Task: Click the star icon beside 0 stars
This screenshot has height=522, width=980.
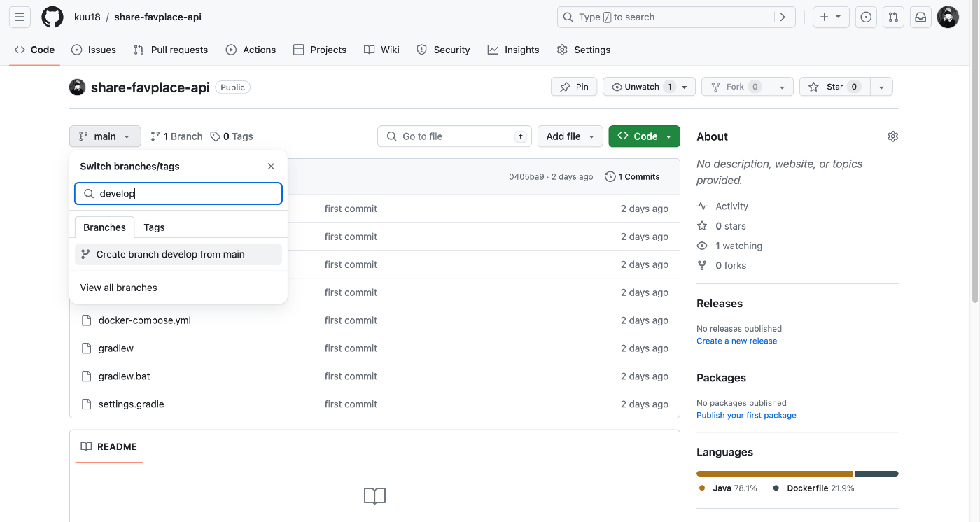Action: pyautogui.click(x=702, y=226)
